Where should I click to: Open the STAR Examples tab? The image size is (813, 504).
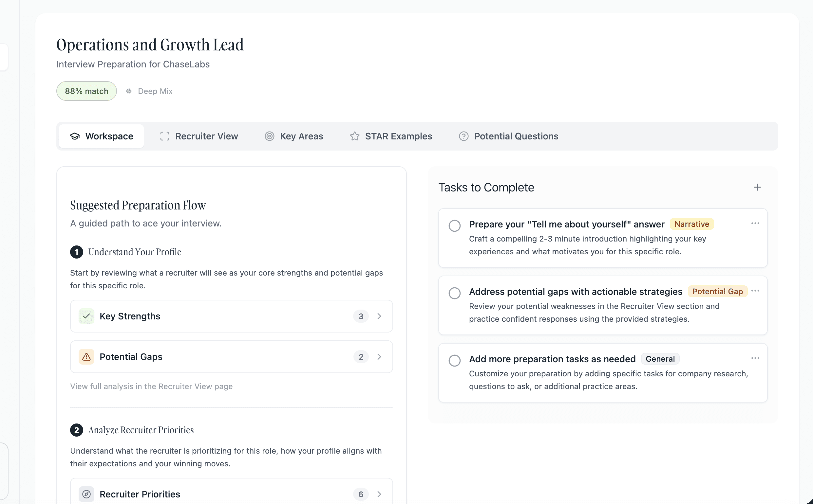[391, 136]
